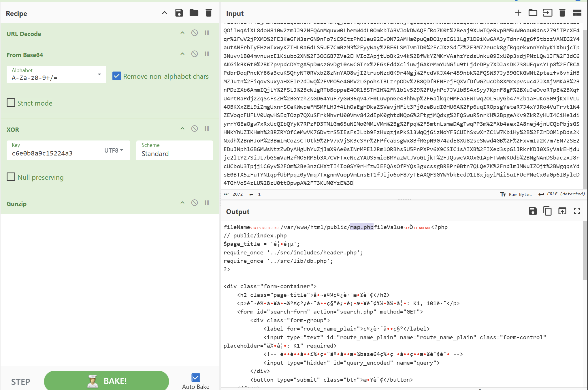Viewport: 588px width, 390px height.
Task: Maximise the output pane
Action: click(x=577, y=211)
